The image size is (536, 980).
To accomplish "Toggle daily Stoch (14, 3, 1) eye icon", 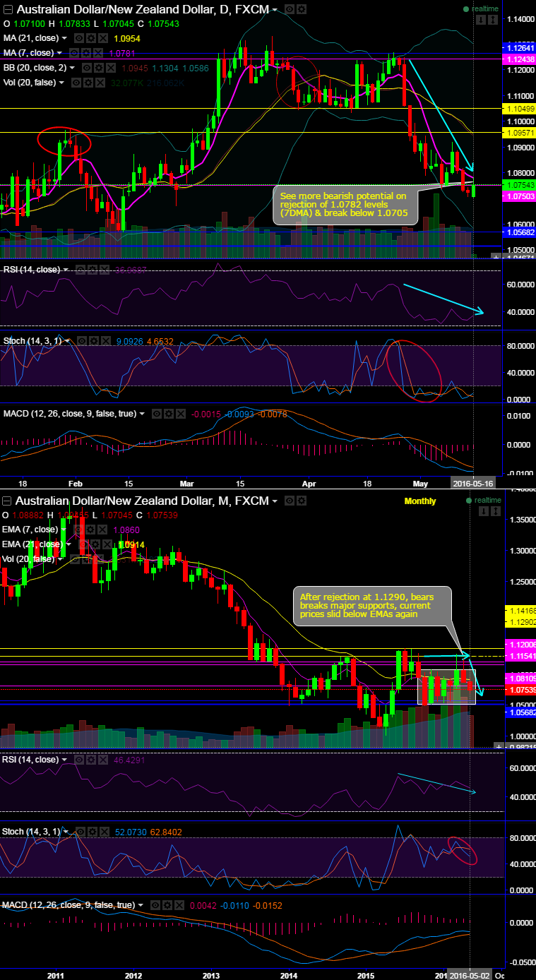I will [x=82, y=341].
